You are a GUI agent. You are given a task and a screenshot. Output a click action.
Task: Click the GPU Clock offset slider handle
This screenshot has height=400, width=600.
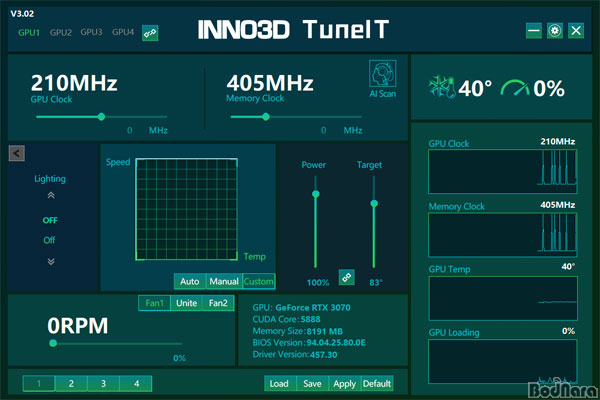pos(101,117)
